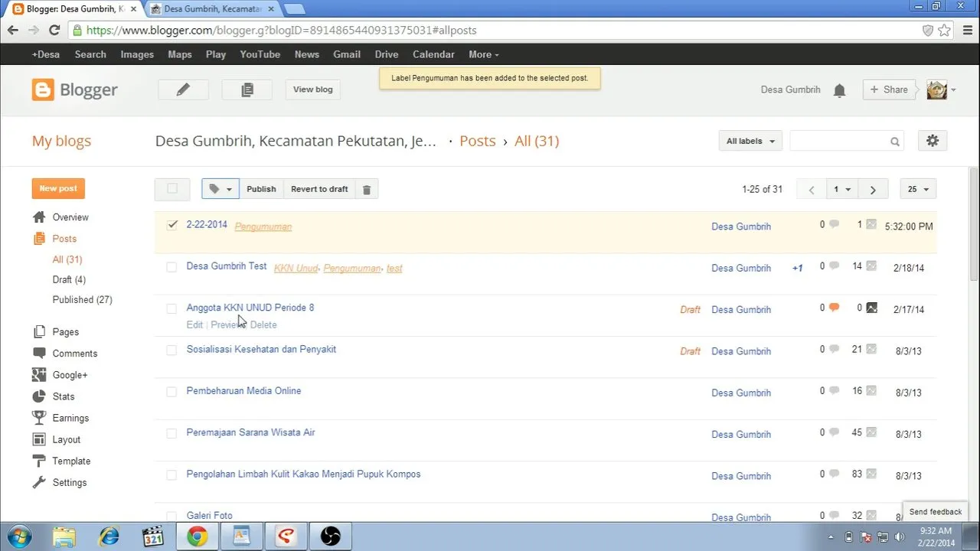Check Pembeharuan Media Online checkbox
This screenshot has width=980, height=551.
(171, 392)
